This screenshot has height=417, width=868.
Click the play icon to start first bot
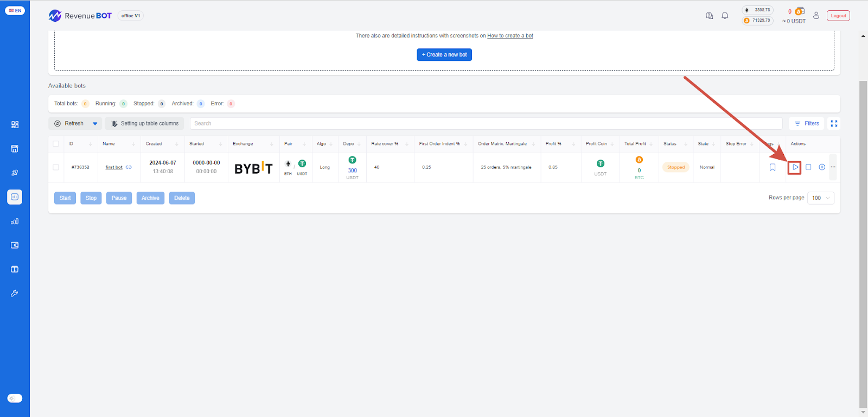coord(795,167)
